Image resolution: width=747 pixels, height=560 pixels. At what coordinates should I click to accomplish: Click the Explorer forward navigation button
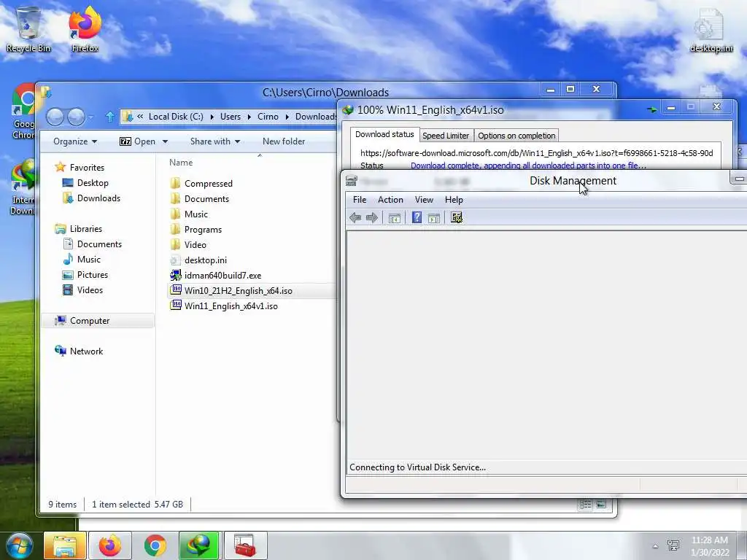[76, 117]
